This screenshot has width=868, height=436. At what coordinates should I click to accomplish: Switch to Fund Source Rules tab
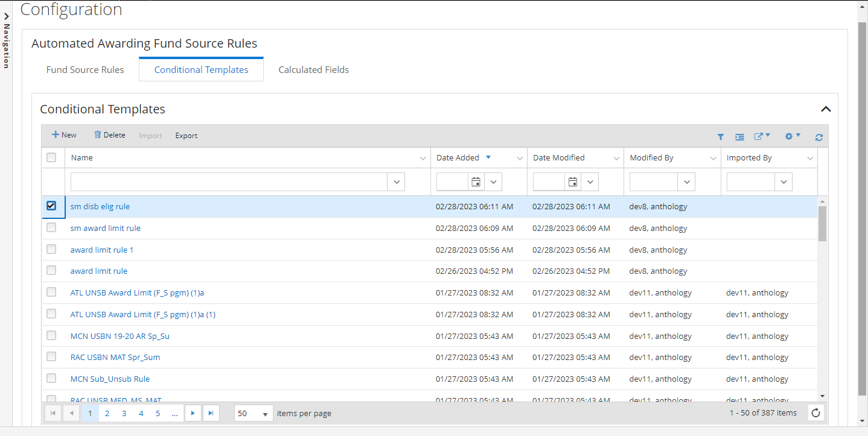(x=85, y=70)
